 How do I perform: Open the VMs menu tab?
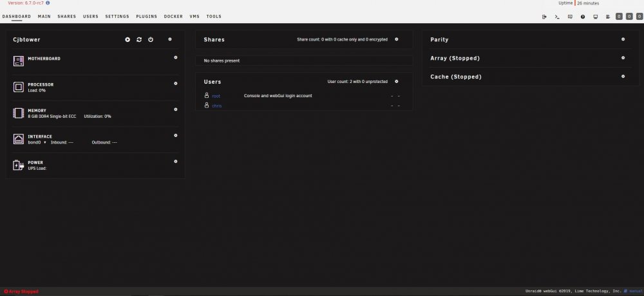194,17
